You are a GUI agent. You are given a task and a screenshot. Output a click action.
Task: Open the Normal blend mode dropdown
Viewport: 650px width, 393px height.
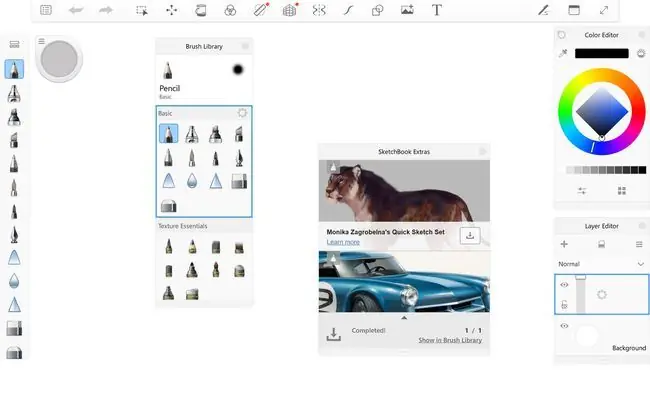tap(601, 264)
